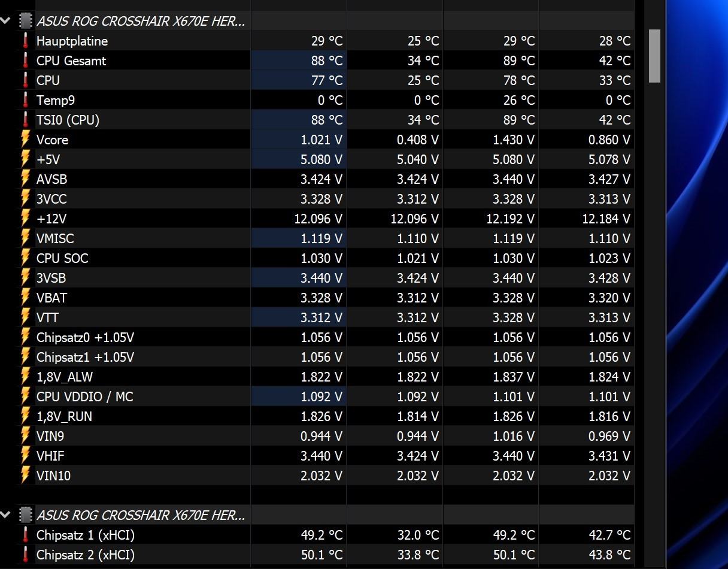
Task: Select the CPU SOC row label
Action: (62, 258)
